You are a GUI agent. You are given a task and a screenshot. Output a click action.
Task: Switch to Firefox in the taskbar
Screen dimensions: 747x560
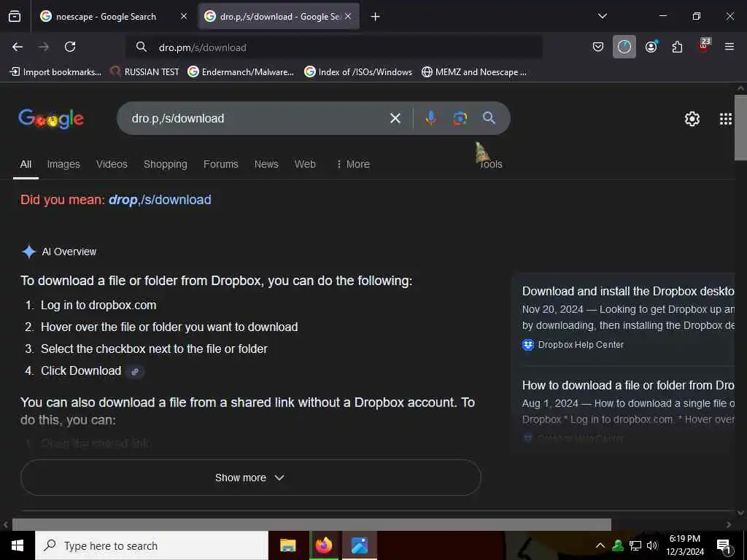coord(324,545)
